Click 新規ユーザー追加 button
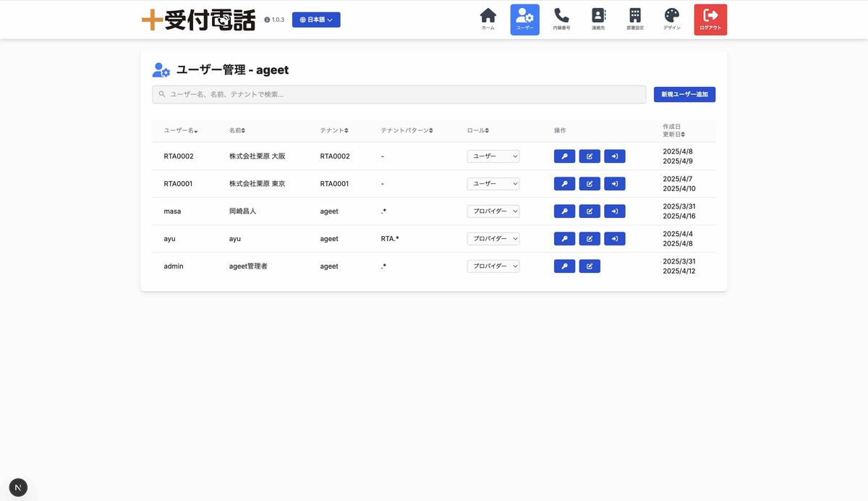Viewport: 868px width, 501px height. coord(684,94)
